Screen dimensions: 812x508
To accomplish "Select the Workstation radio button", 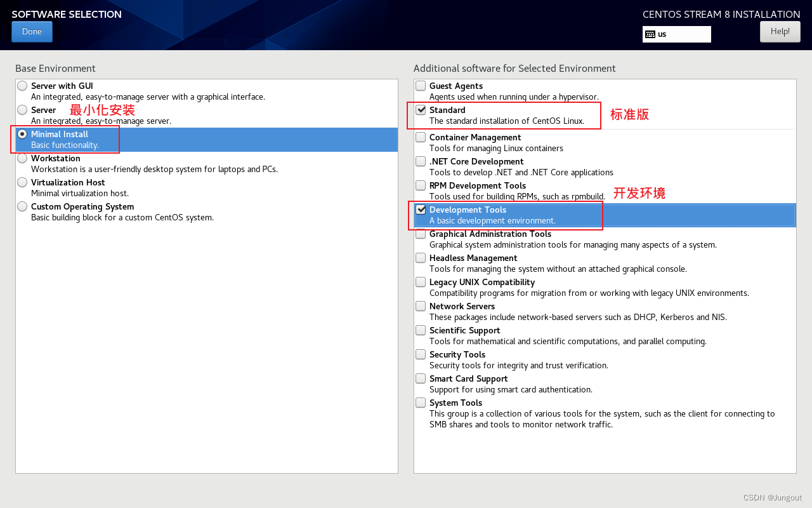I will [23, 158].
